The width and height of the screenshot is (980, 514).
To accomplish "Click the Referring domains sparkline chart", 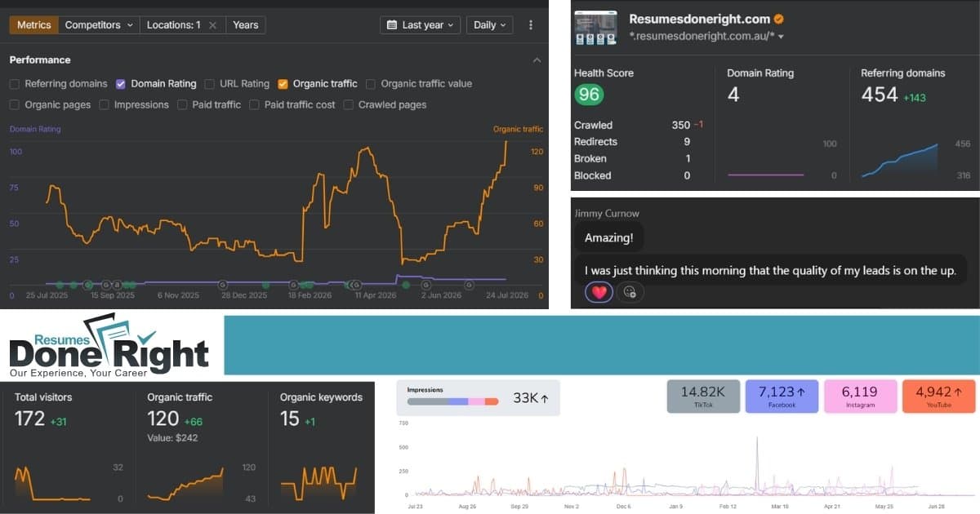I will 899,161.
